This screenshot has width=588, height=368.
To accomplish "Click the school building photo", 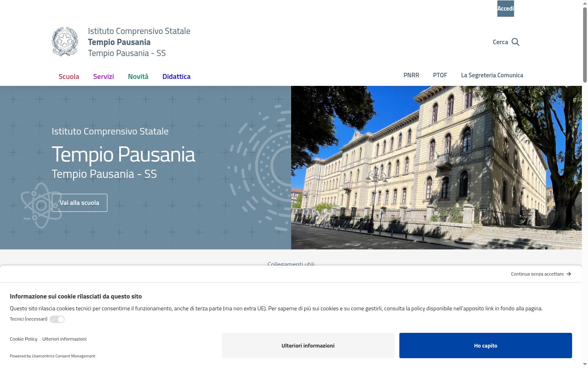I will (x=437, y=168).
